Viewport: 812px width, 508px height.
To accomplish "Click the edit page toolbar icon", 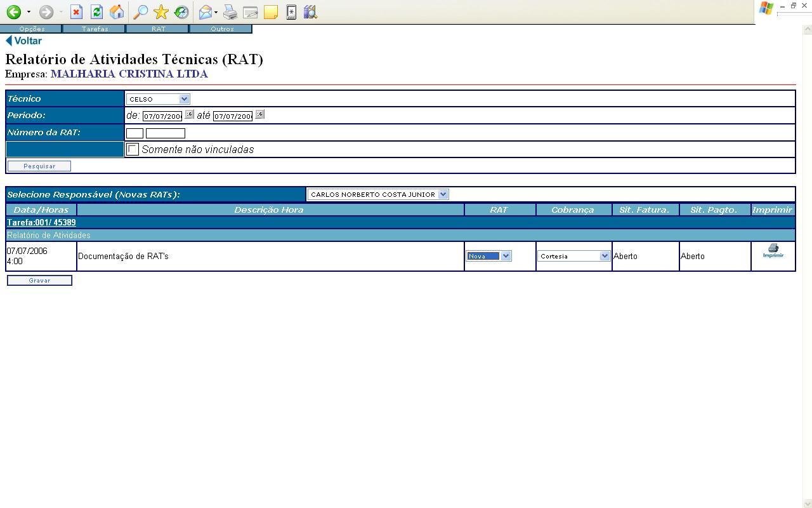I will tap(251, 12).
